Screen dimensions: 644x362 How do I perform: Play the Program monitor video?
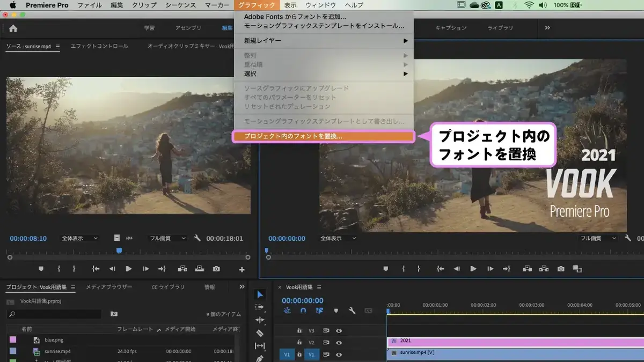[473, 269]
